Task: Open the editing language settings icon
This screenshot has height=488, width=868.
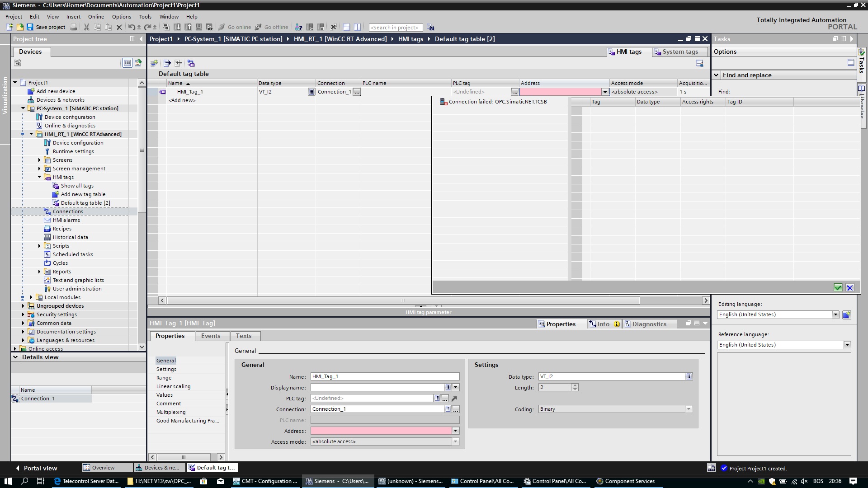Action: click(846, 314)
